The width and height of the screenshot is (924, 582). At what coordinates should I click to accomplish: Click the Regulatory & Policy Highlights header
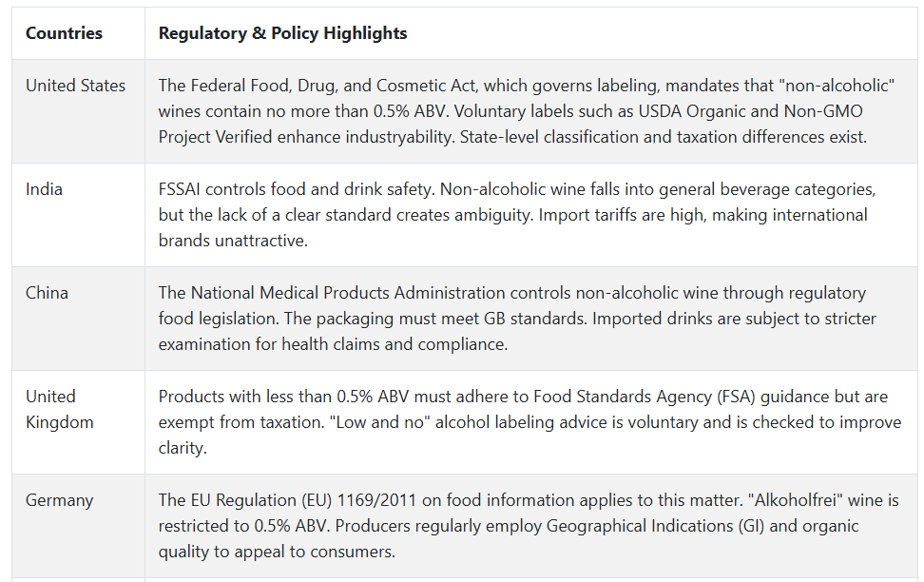coord(283,33)
